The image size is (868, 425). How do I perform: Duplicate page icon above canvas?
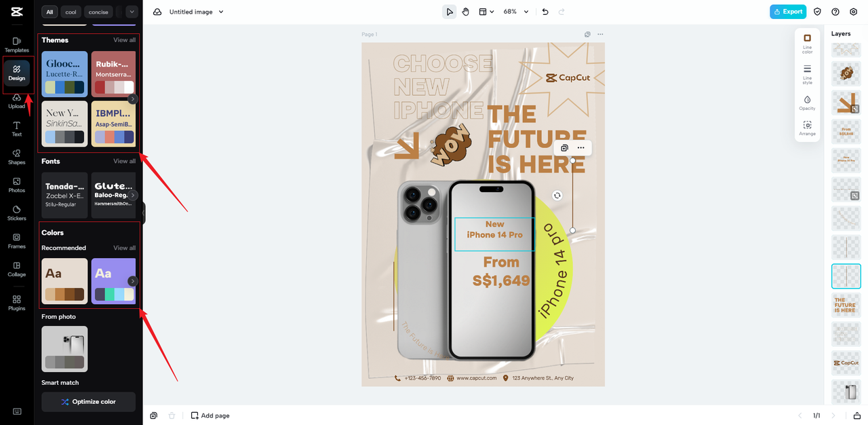pos(588,34)
